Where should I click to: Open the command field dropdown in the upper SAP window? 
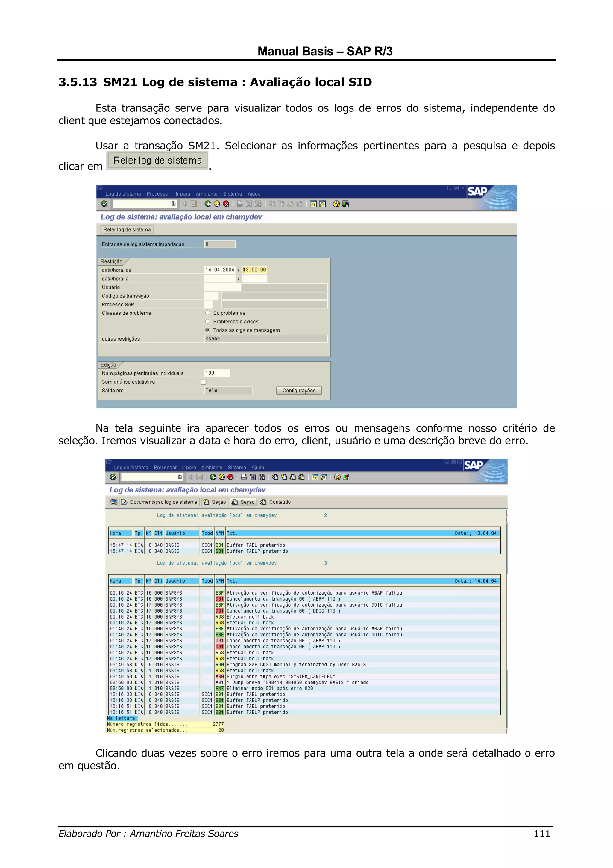(x=173, y=204)
